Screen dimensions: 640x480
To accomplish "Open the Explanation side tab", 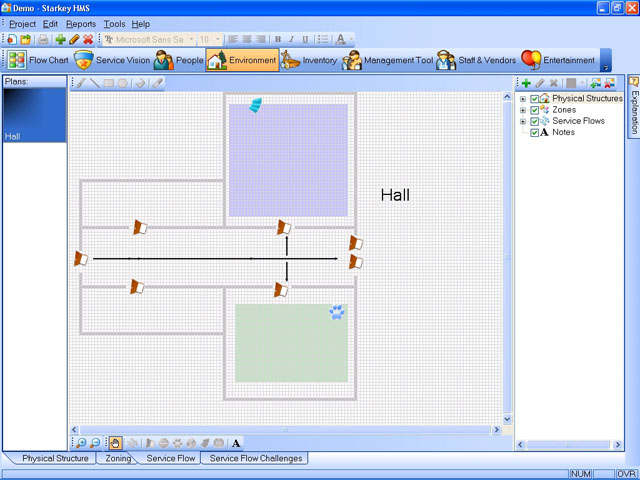I will click(x=634, y=107).
